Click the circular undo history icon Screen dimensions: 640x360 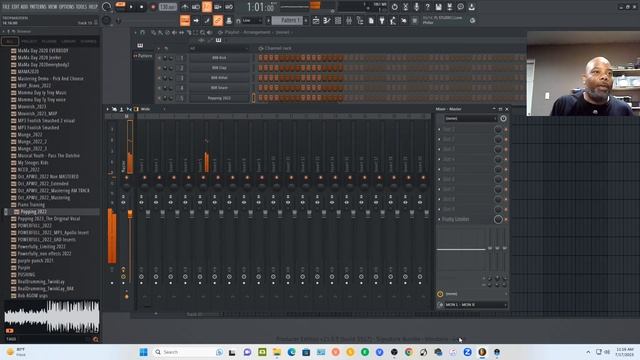(x=394, y=7)
